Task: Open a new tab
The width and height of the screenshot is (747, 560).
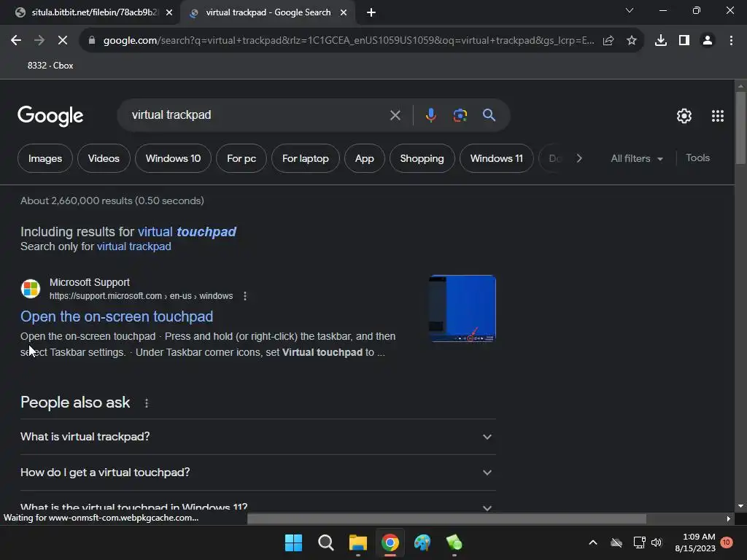Action: tap(371, 13)
